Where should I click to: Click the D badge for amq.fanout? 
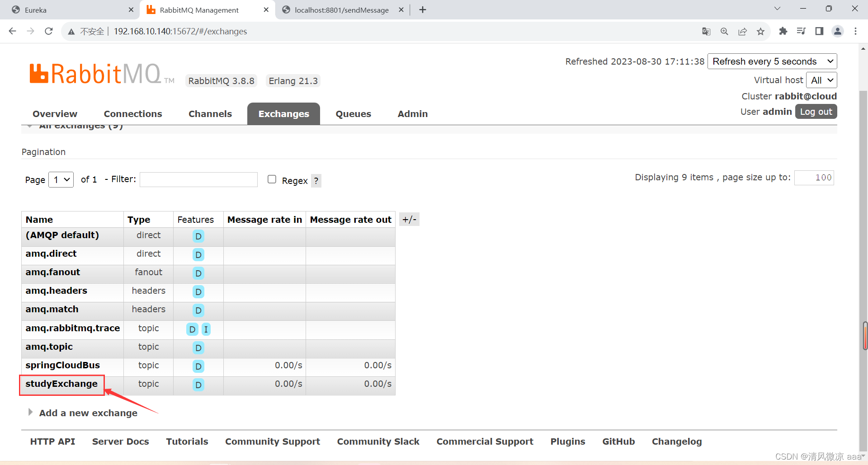click(x=198, y=273)
